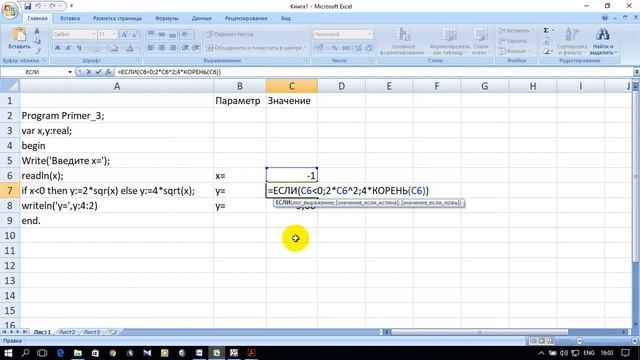This screenshot has height=360, width=640.
Task: Open the Числовой number format dropdown
Action: (370, 34)
